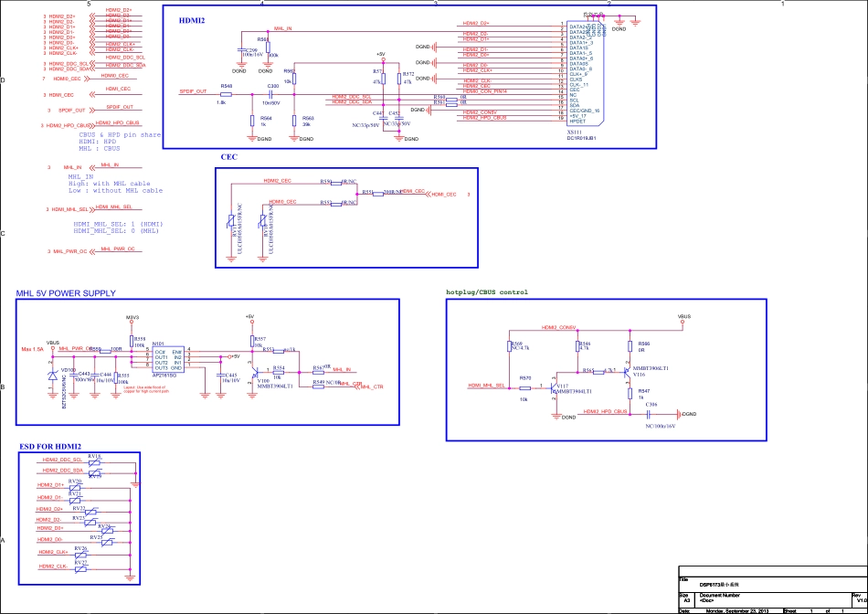This screenshot has height=614, width=868.
Task: Click the "MHL 5V POWER SUPPLY" heading
Action: 66,293
